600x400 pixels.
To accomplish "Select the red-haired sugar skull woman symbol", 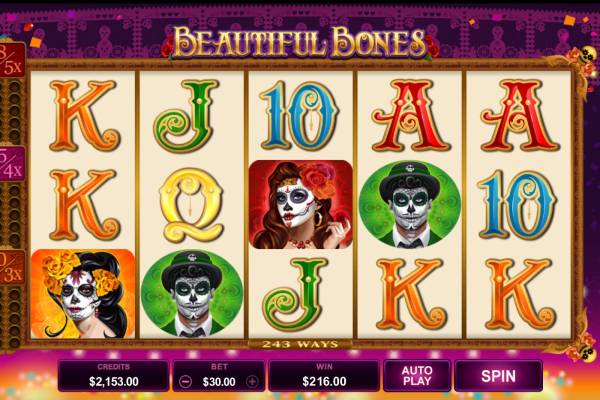I will [301, 204].
